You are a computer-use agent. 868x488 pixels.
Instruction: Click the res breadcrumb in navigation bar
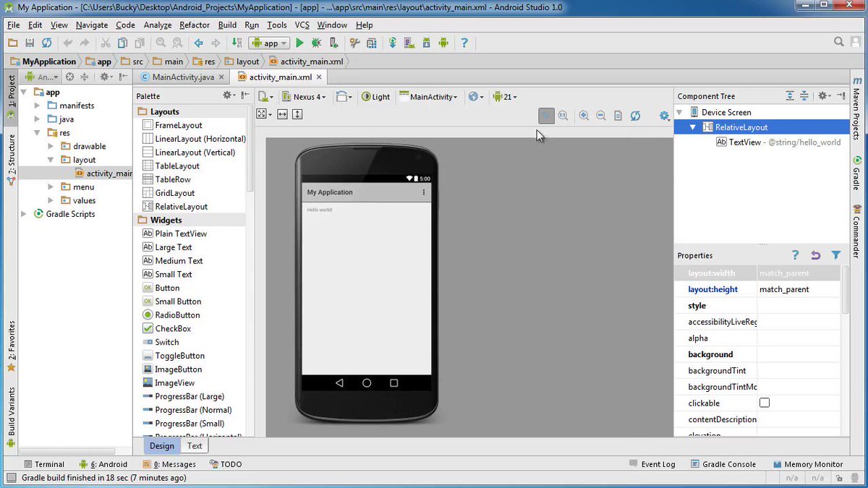[x=203, y=61]
